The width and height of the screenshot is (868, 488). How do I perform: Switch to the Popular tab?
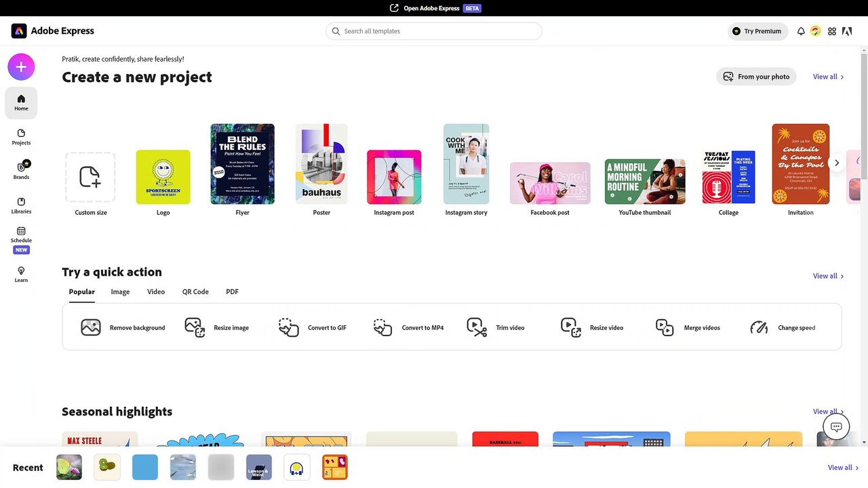click(x=81, y=291)
